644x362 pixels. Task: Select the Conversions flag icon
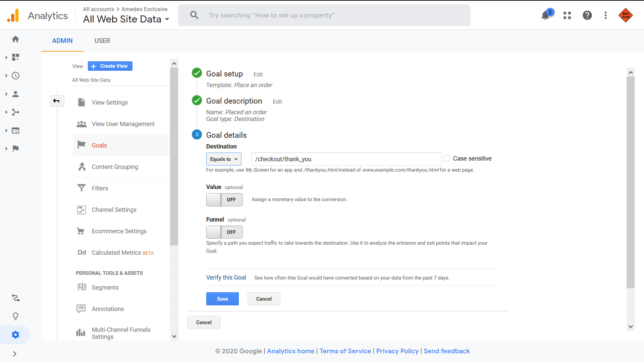click(x=15, y=148)
